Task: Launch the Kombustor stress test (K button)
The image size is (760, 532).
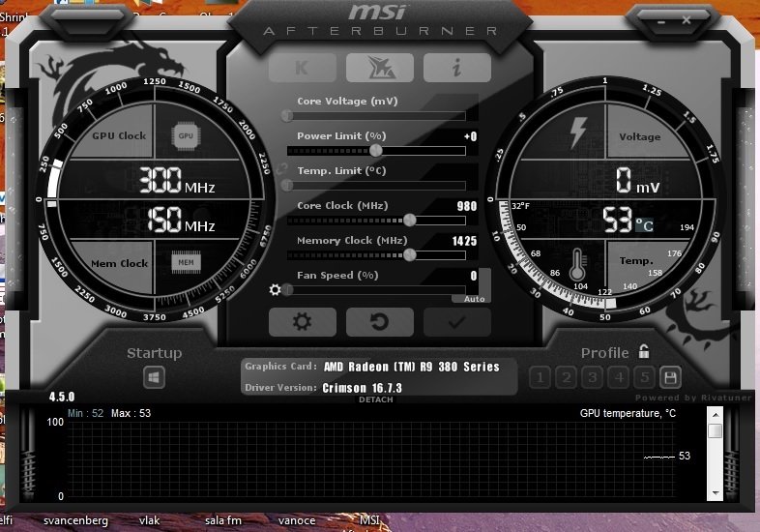Action: coord(302,68)
